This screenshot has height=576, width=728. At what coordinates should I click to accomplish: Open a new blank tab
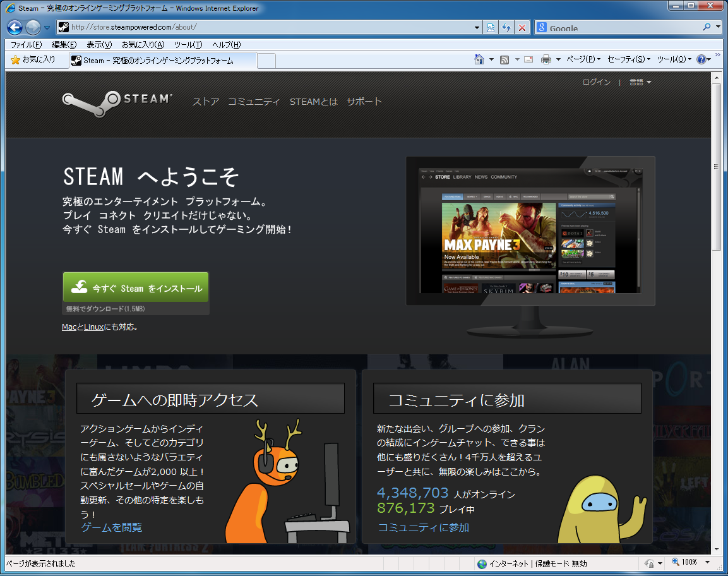(266, 61)
